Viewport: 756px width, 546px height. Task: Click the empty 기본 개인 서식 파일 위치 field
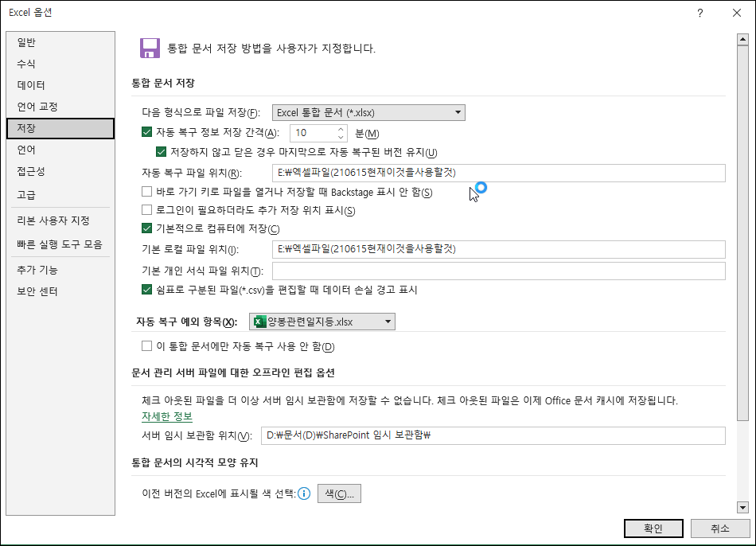coord(498,271)
